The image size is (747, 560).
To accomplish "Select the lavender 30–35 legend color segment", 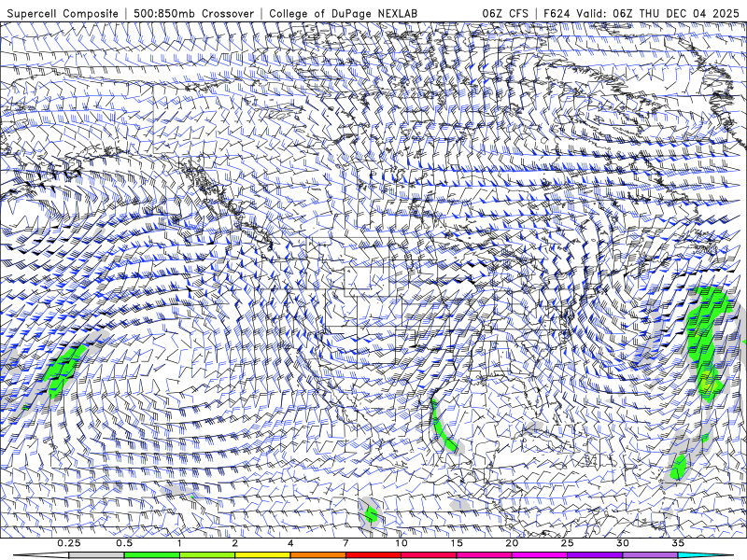I will pyautogui.click(x=650, y=555).
